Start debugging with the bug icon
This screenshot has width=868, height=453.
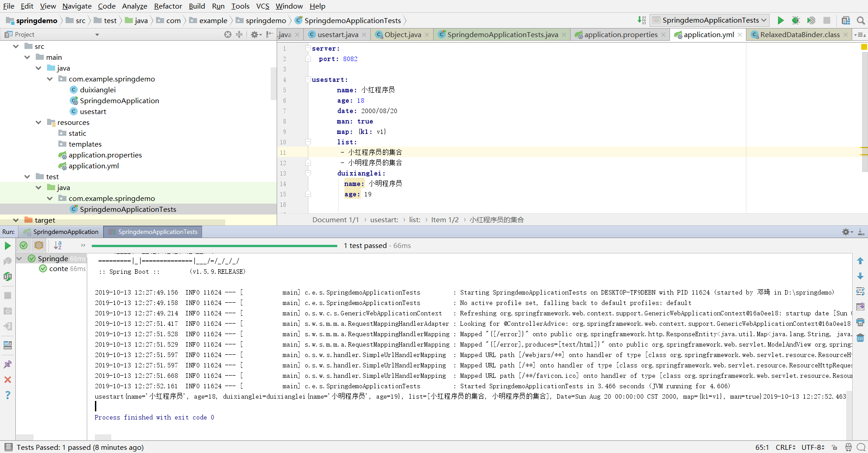point(796,20)
